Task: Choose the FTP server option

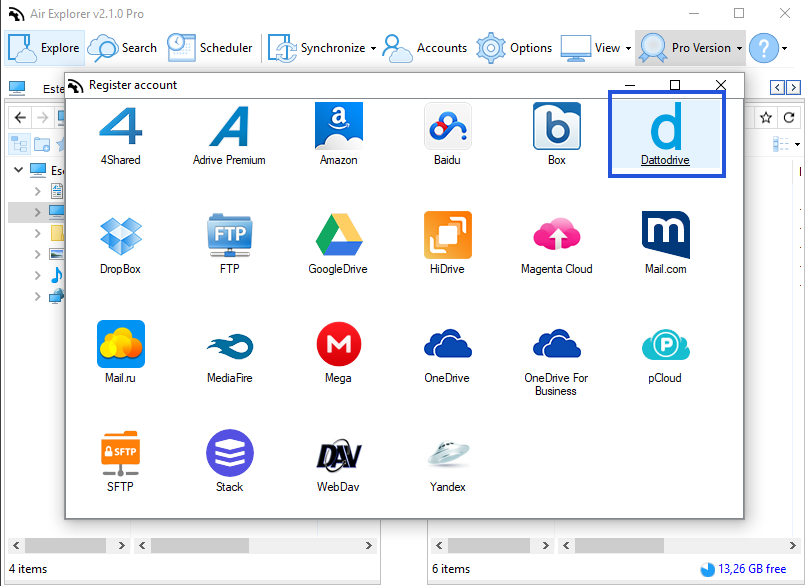Action: click(x=229, y=244)
